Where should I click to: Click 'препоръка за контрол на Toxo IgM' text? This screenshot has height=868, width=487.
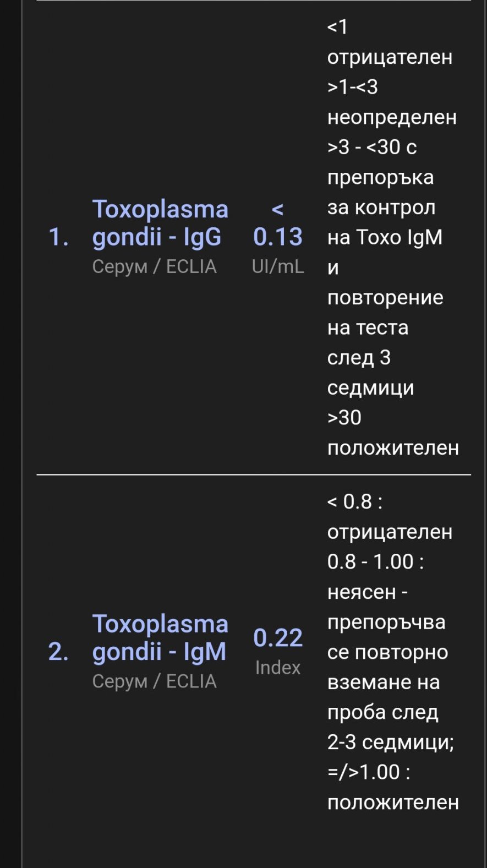point(384,208)
